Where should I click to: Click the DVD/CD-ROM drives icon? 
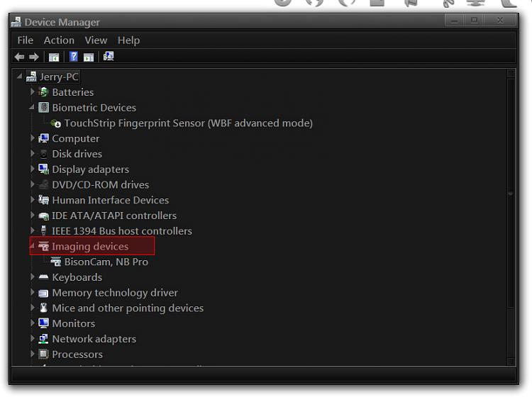pyautogui.click(x=43, y=185)
